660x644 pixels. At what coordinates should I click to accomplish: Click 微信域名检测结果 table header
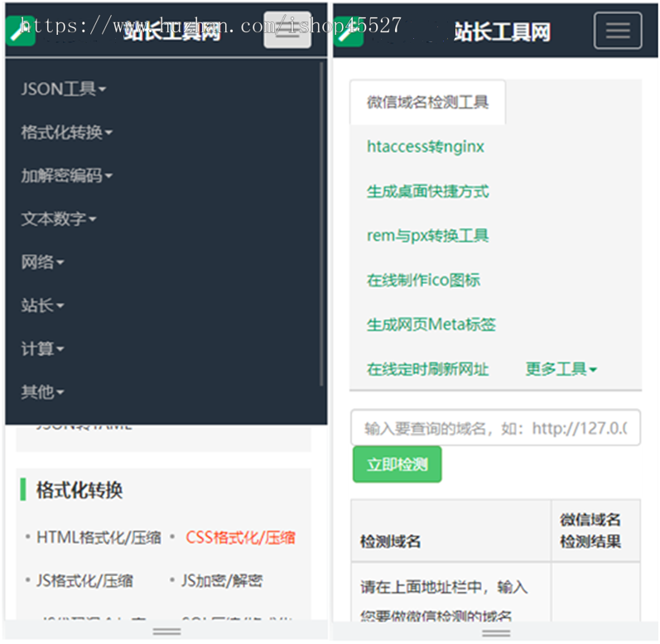point(595,531)
